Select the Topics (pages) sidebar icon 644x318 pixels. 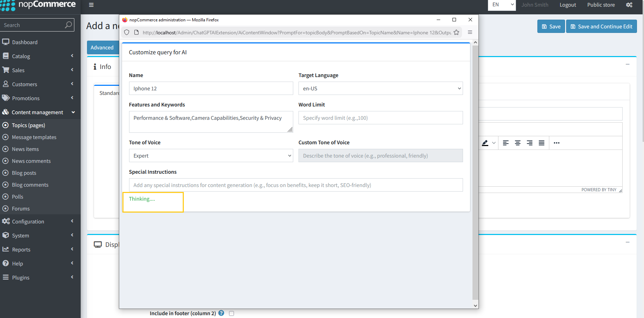[5, 125]
